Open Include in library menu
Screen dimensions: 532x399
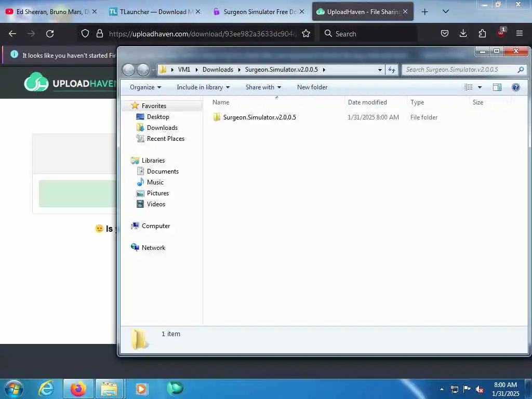[x=203, y=87]
